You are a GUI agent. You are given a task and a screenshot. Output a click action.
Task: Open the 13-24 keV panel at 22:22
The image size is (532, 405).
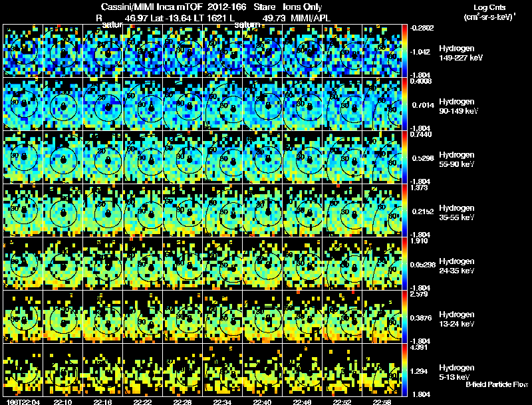[143, 317]
